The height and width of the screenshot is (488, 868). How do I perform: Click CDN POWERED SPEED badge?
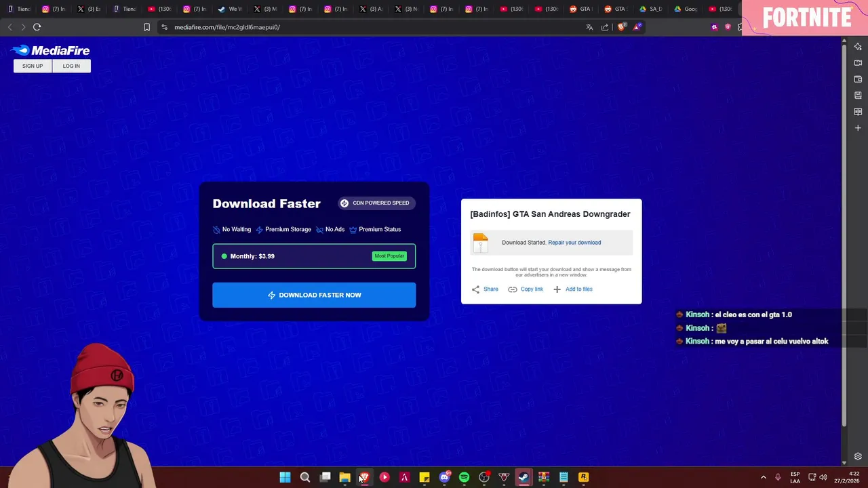point(376,203)
